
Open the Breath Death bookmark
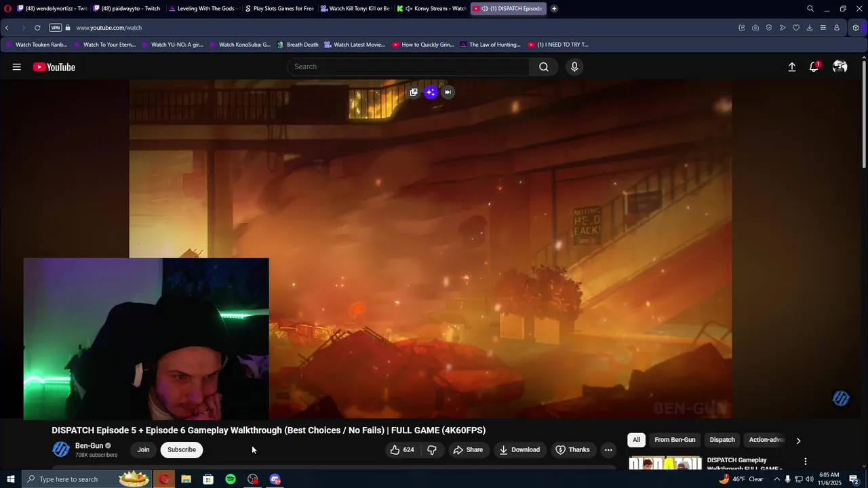click(297, 45)
